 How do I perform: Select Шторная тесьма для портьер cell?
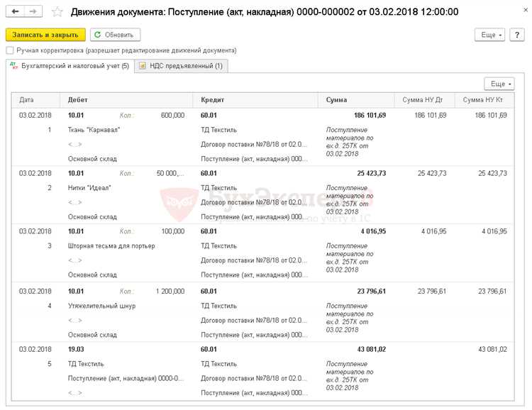111,245
